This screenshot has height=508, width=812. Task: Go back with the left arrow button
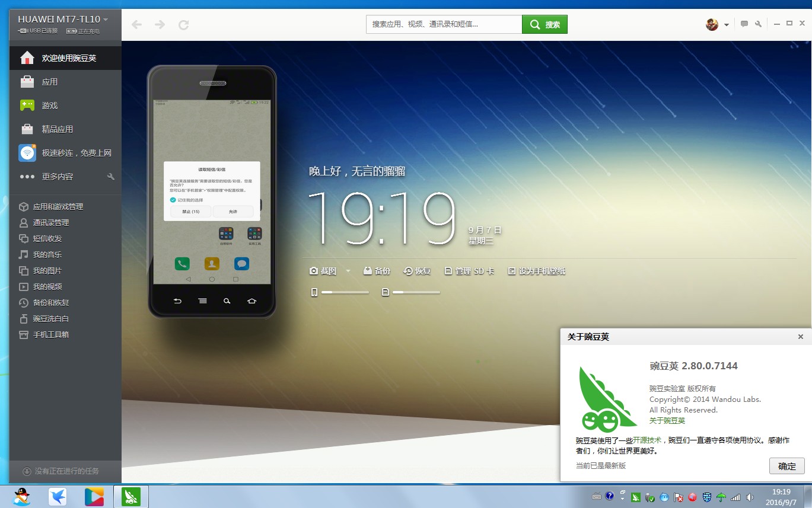tap(136, 24)
